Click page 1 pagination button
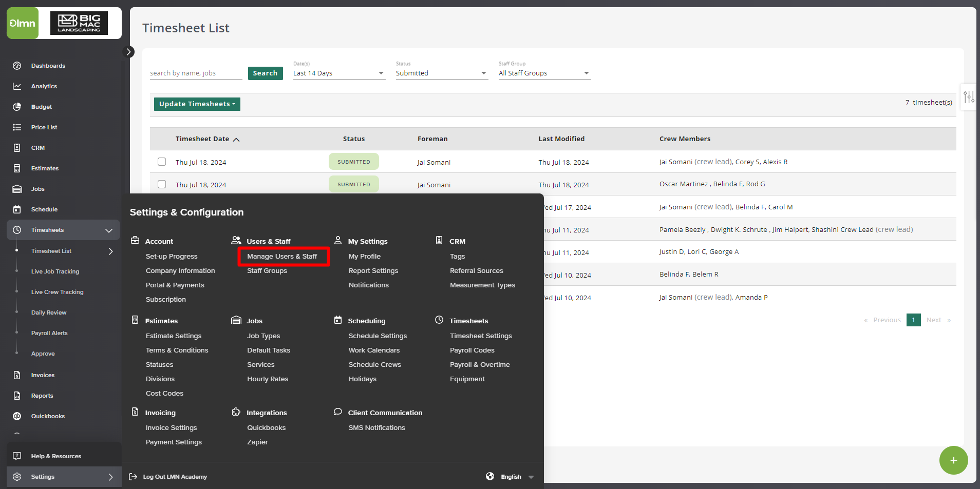 pyautogui.click(x=913, y=320)
